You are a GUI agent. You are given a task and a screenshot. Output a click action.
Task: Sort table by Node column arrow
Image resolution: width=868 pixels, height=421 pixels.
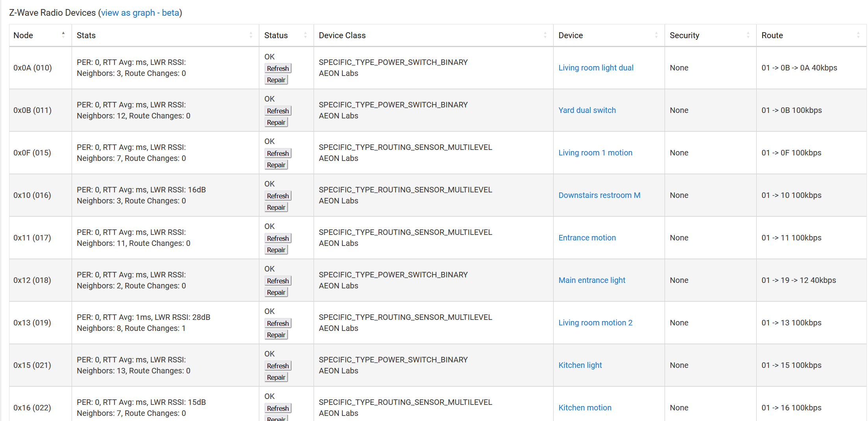tap(63, 35)
